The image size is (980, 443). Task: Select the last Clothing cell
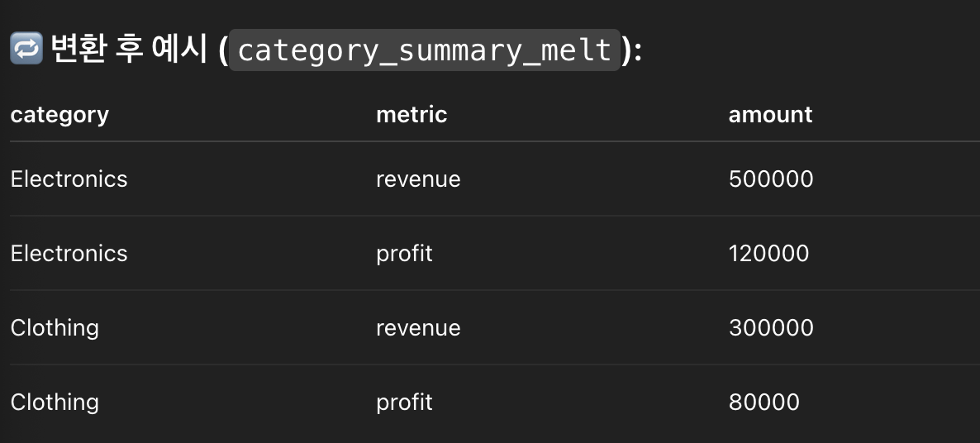(x=55, y=403)
